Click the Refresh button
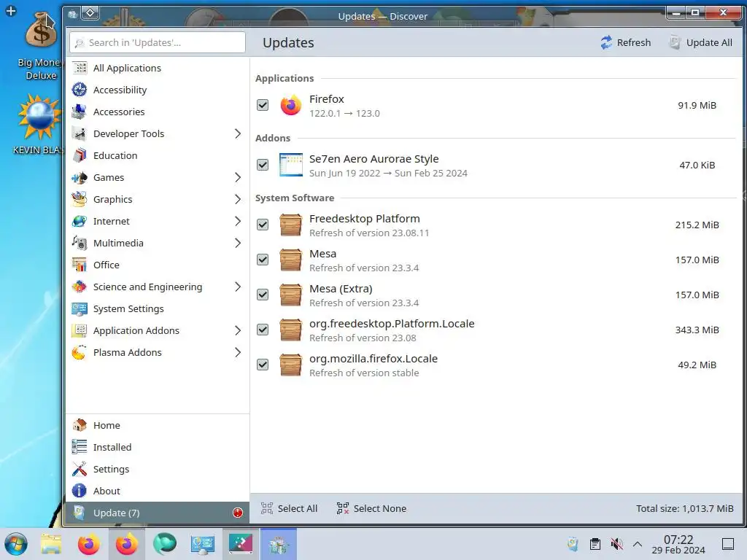The height and width of the screenshot is (560, 747). pyautogui.click(x=625, y=42)
